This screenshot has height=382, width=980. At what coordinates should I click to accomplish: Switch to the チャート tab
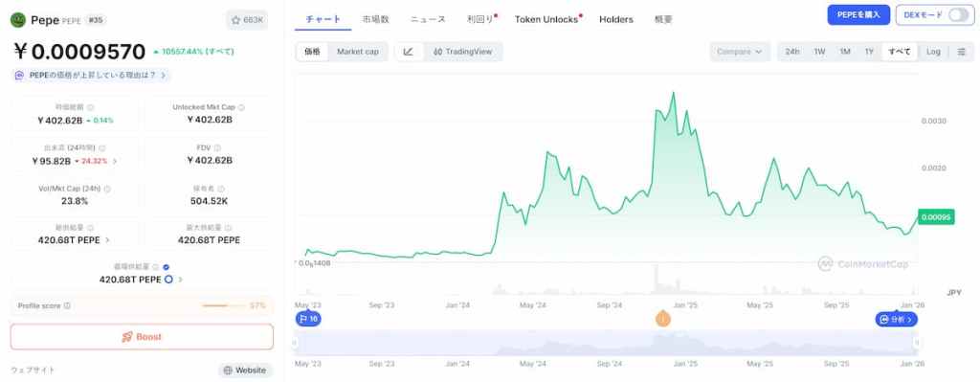[323, 19]
